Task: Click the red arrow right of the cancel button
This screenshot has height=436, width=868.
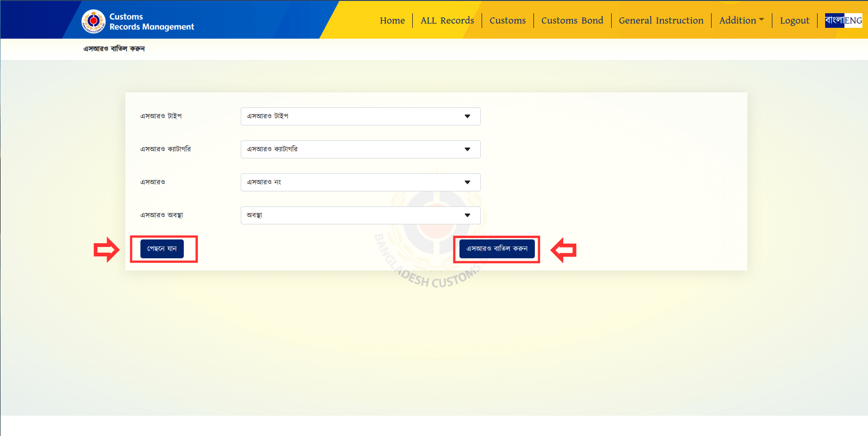Action: click(x=564, y=250)
